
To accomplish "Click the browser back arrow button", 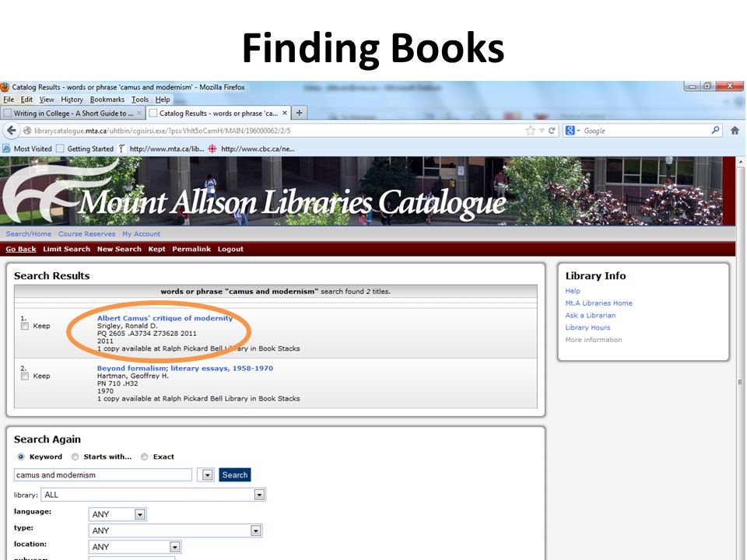I will pyautogui.click(x=12, y=131).
